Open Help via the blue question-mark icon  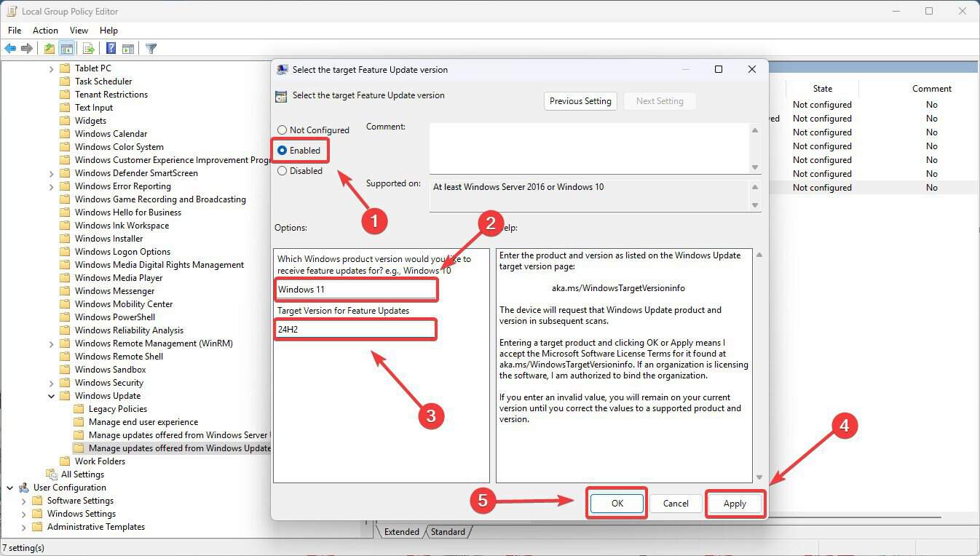pyautogui.click(x=111, y=49)
